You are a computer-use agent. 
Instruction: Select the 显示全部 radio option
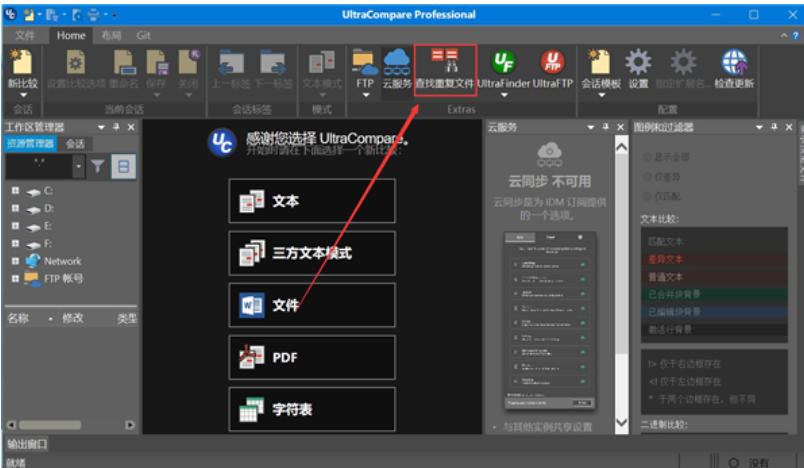click(646, 157)
